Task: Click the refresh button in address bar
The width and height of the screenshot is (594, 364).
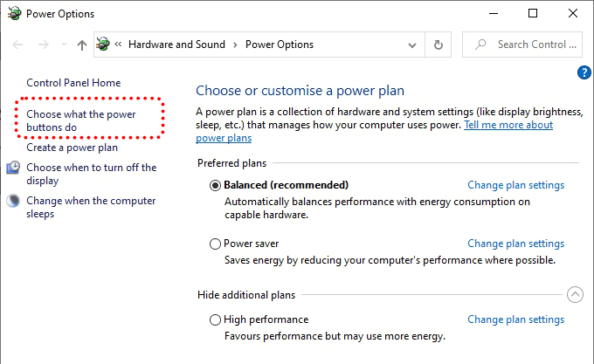Action: [x=439, y=45]
